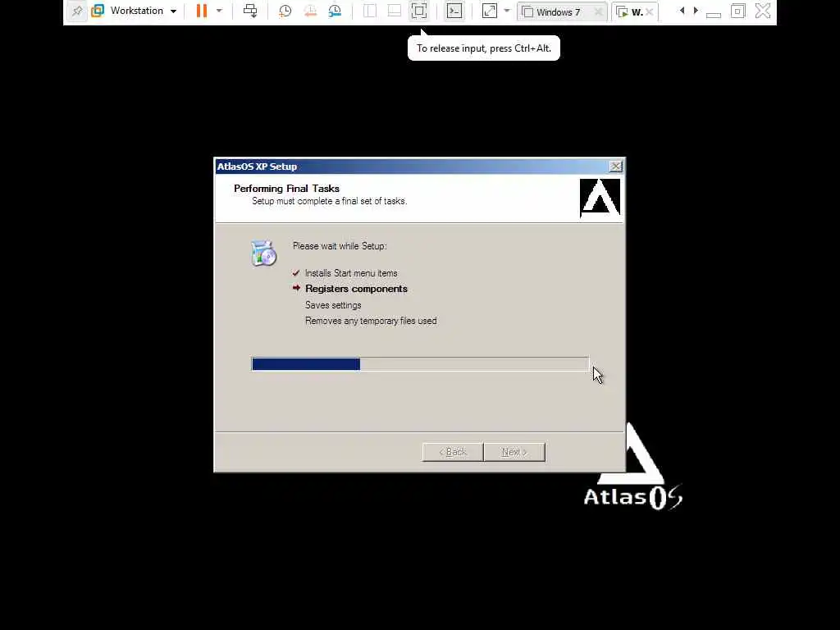Screen dimensions: 840x630
Task: Open the console view icon
Action: click(x=454, y=11)
